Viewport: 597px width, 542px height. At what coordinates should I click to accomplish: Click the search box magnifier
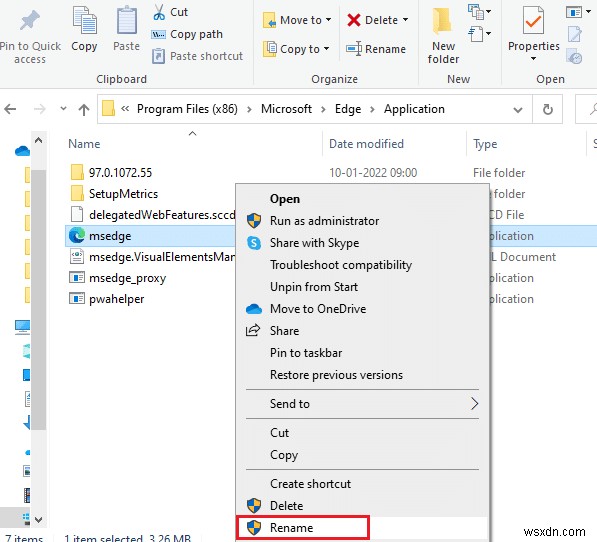click(x=593, y=110)
